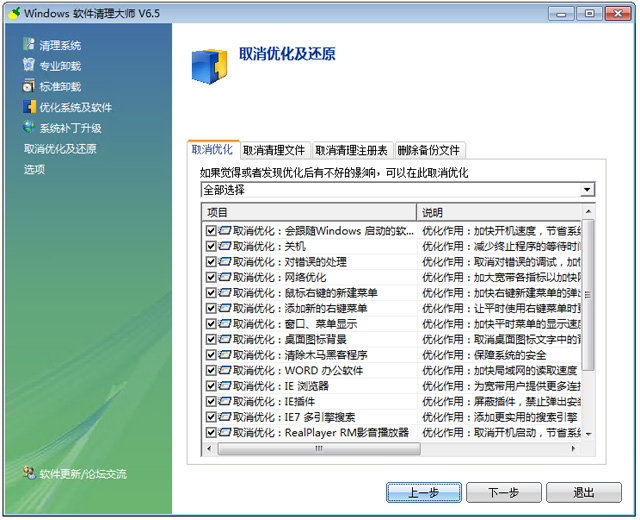Click the list's vertical scrollbar thumb
Screen dimensions: 640x520
click(x=588, y=295)
